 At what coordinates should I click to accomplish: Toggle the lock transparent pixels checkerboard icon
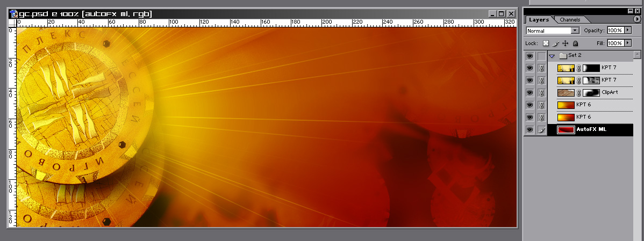546,43
